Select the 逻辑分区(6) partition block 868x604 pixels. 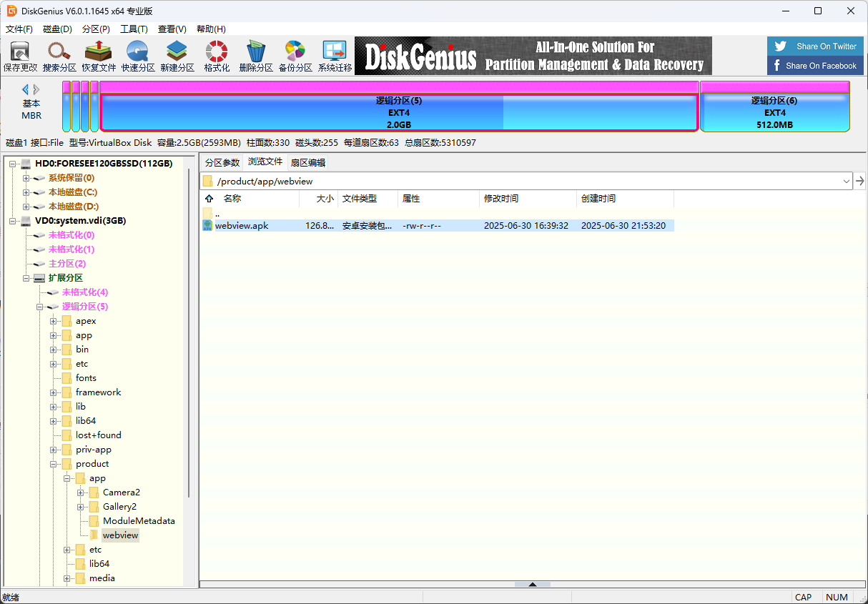pos(775,109)
